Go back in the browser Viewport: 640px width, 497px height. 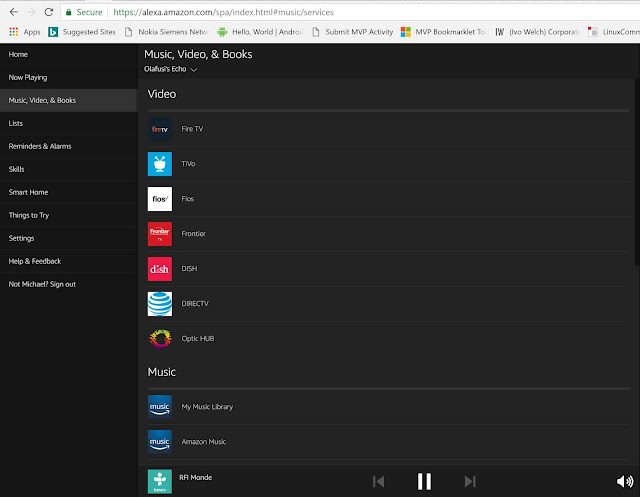13,12
